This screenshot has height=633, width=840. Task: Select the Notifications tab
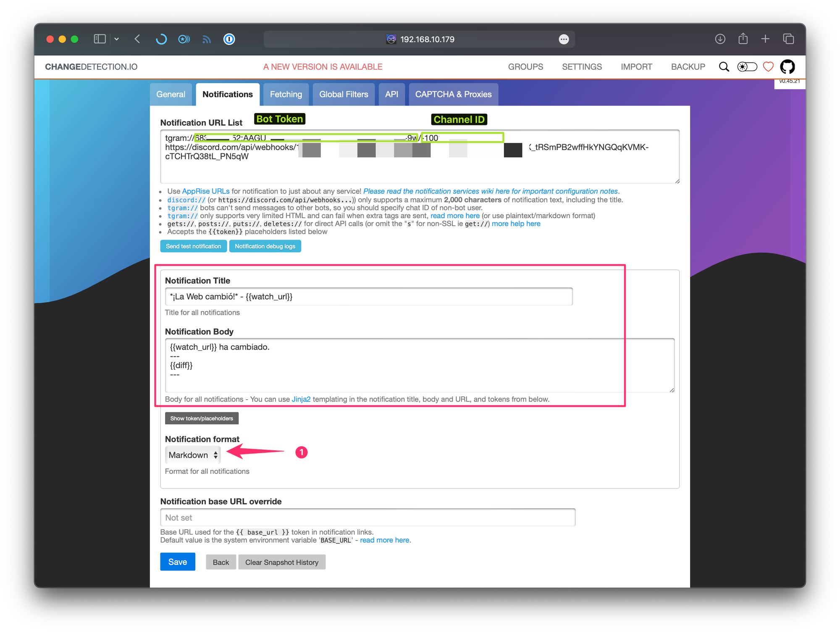[x=228, y=94]
